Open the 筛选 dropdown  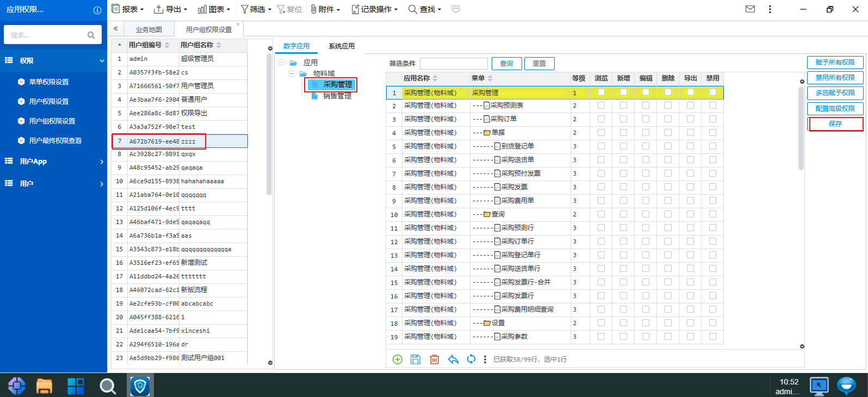pyautogui.click(x=256, y=9)
